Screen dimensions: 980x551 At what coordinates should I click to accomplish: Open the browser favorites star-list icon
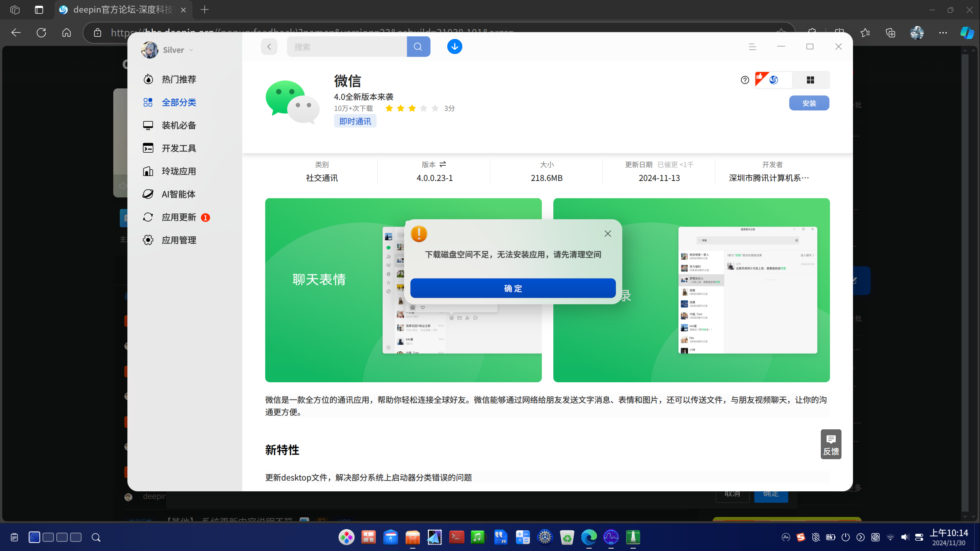[x=865, y=33]
